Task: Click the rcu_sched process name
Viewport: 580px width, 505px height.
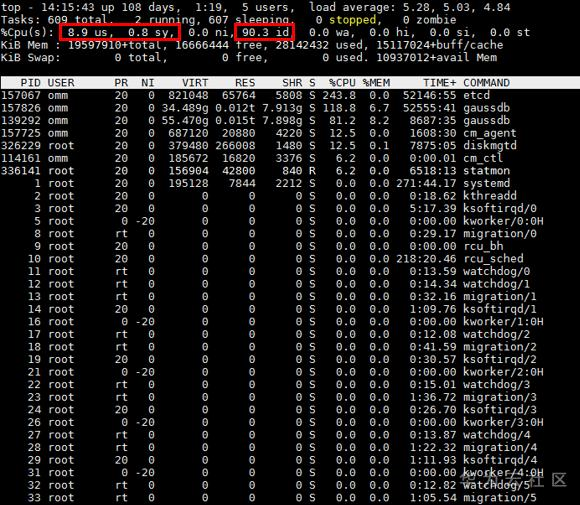Action: click(493, 259)
